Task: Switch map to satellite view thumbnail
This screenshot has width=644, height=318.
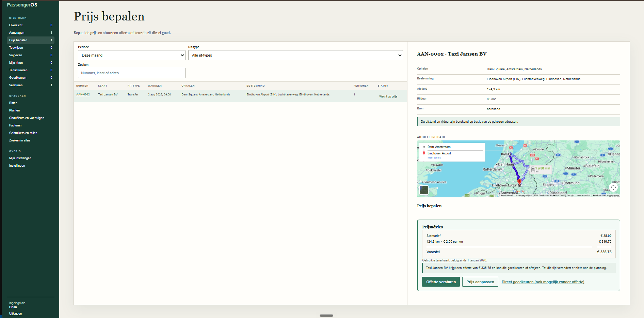Action: 424,190
